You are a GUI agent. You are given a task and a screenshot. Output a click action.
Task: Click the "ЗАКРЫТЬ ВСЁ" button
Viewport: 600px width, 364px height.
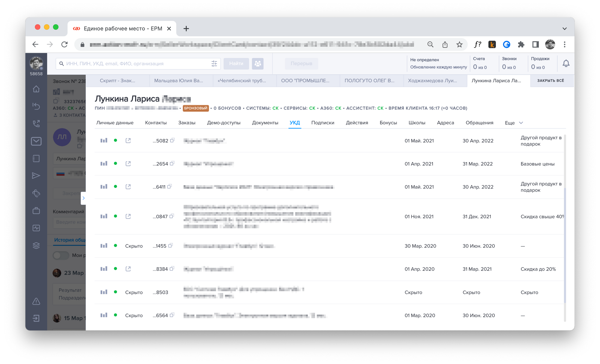[x=550, y=81]
